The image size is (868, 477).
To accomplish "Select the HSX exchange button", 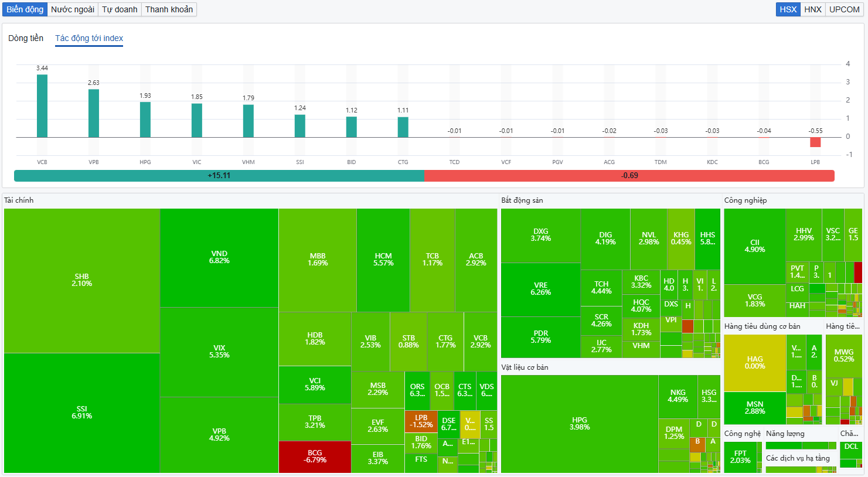I will [x=788, y=9].
